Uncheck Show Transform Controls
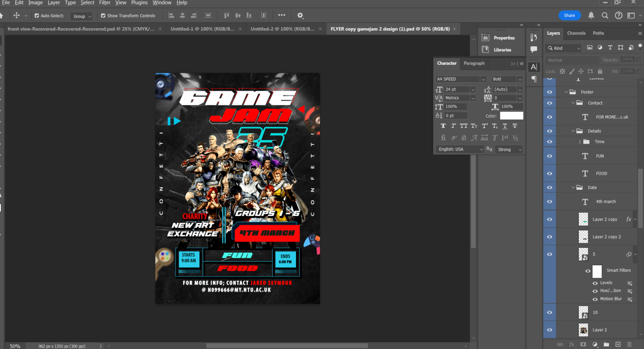 click(103, 16)
